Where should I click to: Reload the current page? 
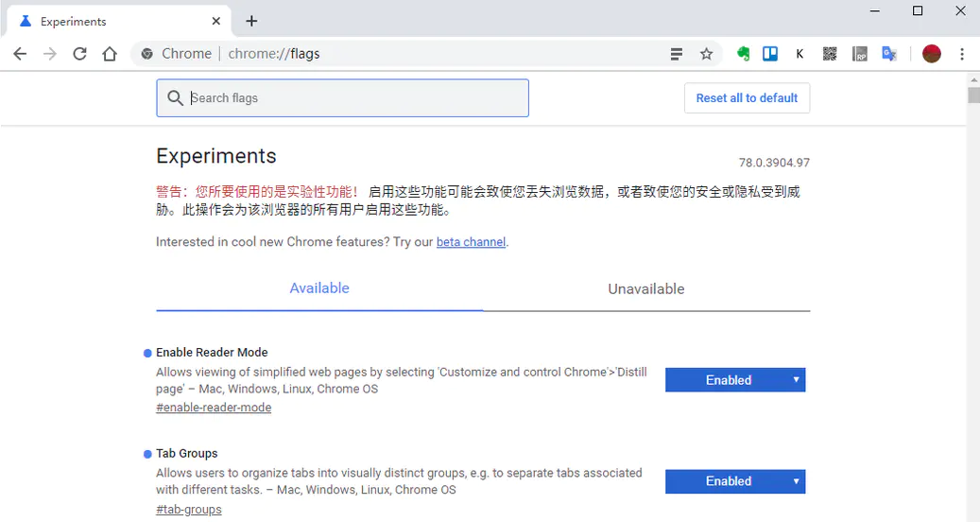[80, 54]
